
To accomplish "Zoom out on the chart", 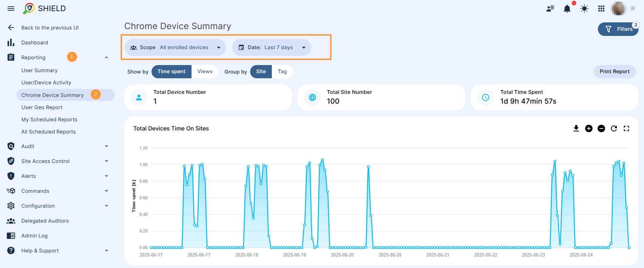I will point(601,128).
